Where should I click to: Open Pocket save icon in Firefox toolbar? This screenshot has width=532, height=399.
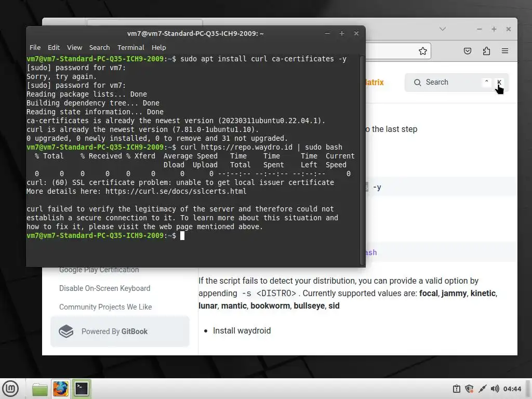468,51
